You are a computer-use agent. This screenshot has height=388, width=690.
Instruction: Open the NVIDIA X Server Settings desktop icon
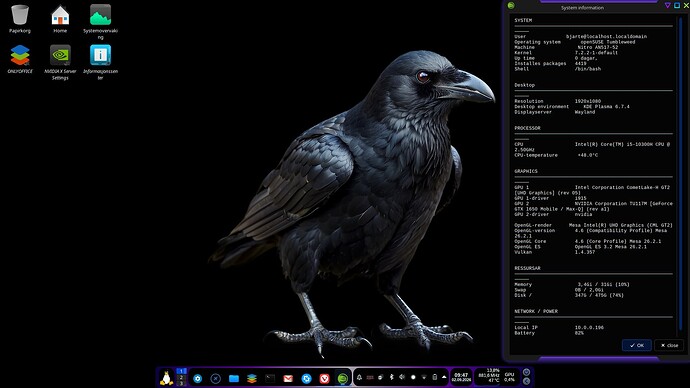[60, 62]
